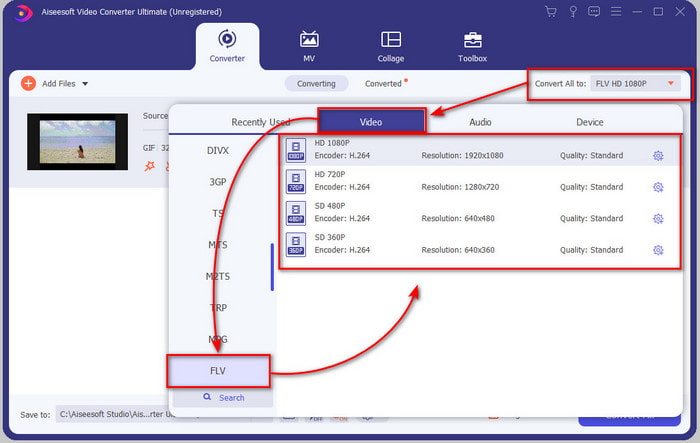Choose DIVX in the format list

[218, 150]
